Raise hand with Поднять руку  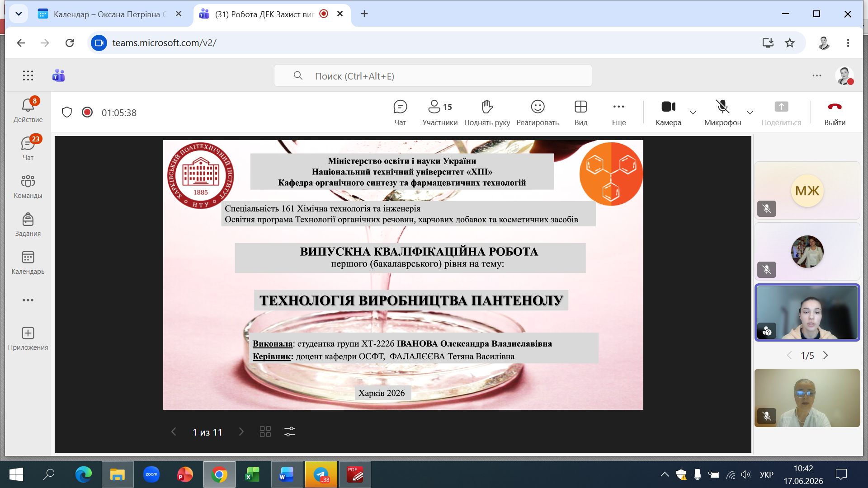click(x=487, y=113)
